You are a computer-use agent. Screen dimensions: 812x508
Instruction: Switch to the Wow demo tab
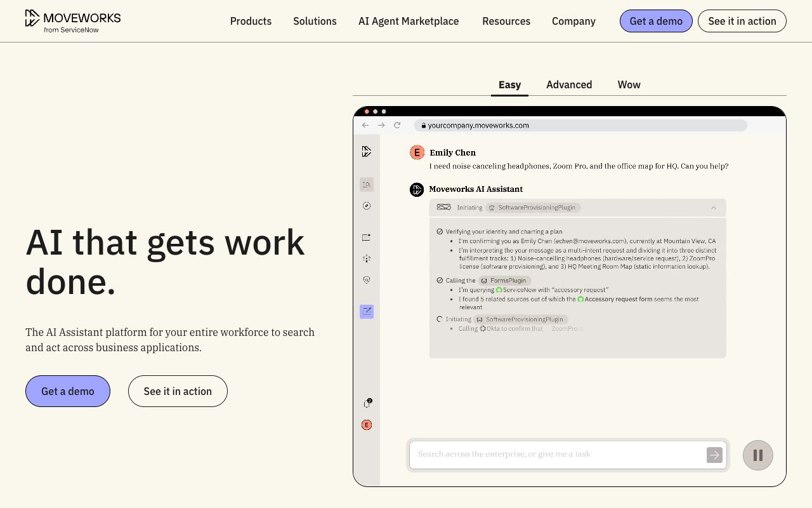pyautogui.click(x=629, y=85)
